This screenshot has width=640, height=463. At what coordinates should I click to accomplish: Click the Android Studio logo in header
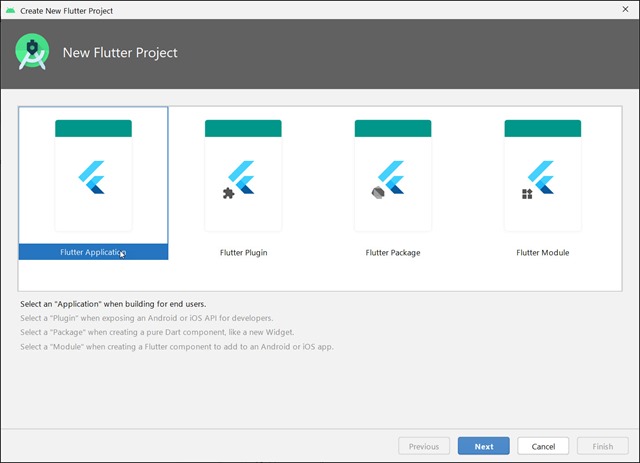click(x=32, y=52)
